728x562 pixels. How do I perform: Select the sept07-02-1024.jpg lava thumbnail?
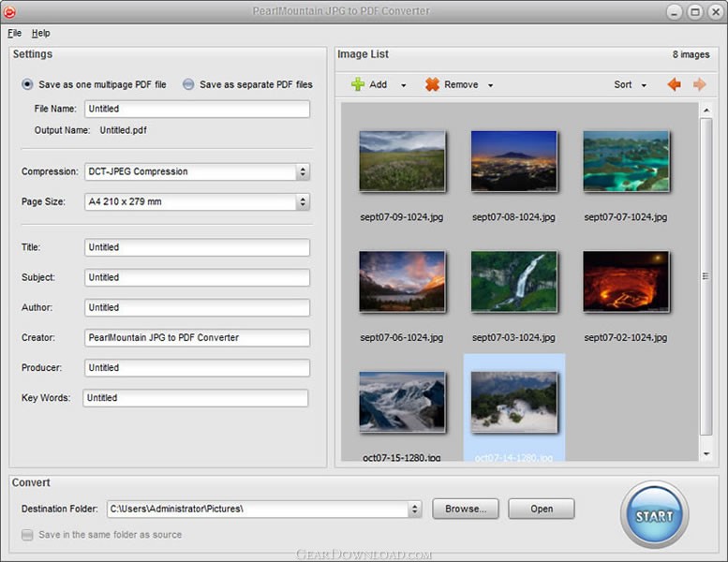(626, 281)
